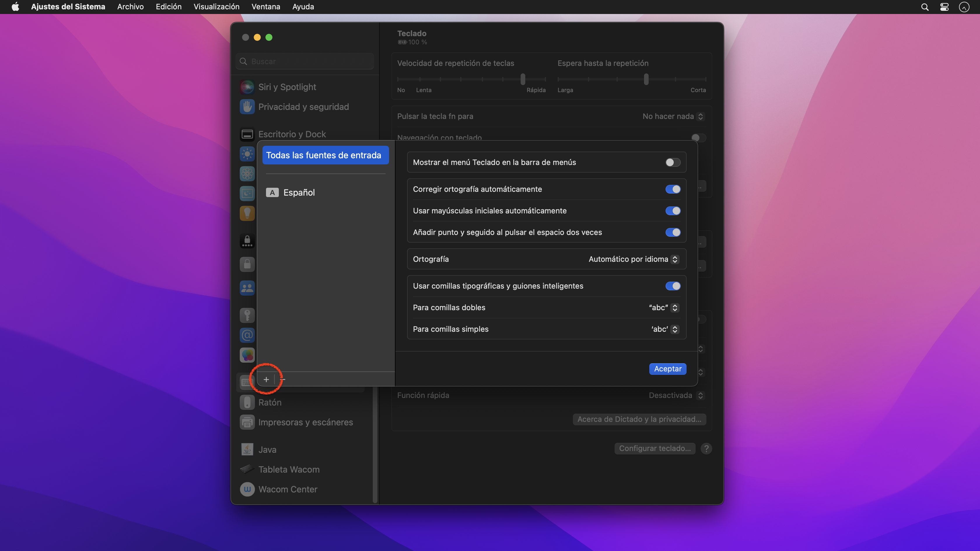Click the Ratón sidebar icon

[247, 402]
